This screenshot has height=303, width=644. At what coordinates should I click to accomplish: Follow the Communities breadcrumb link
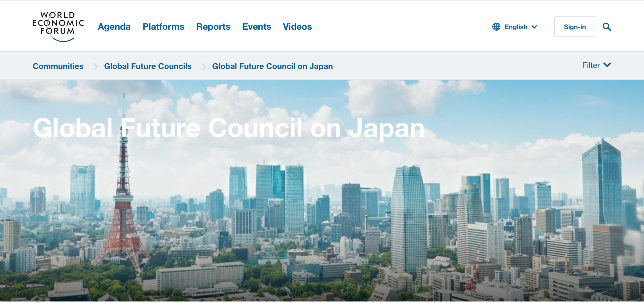[58, 66]
